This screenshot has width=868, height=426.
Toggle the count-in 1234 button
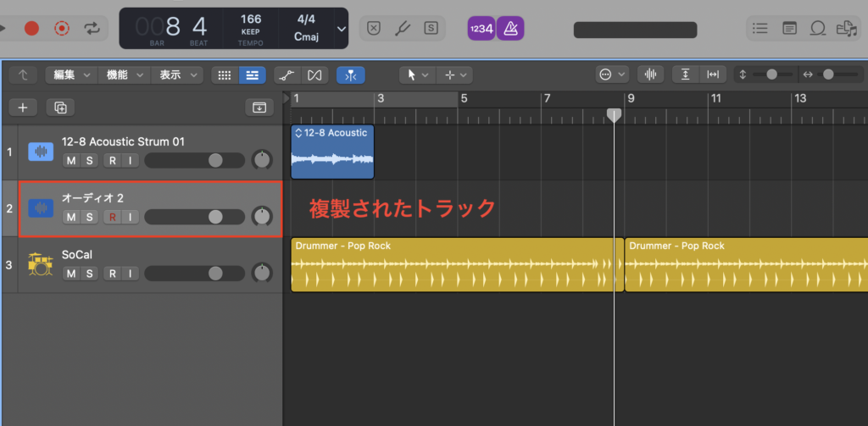481,28
